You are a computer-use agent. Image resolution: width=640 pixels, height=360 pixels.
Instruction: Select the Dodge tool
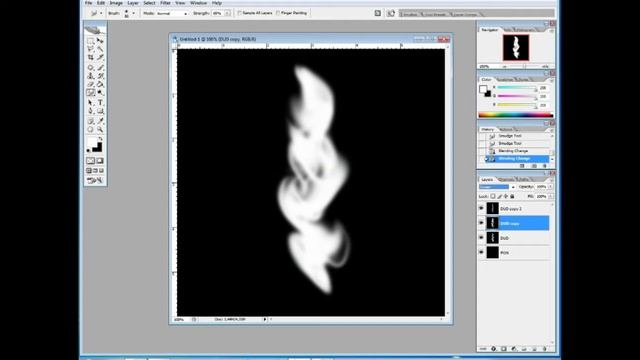click(x=100, y=93)
